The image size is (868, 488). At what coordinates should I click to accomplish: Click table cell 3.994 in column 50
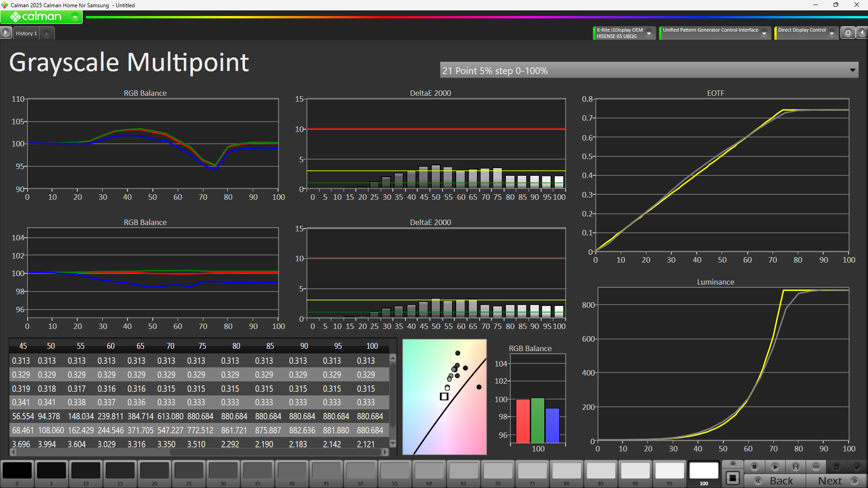click(x=47, y=444)
